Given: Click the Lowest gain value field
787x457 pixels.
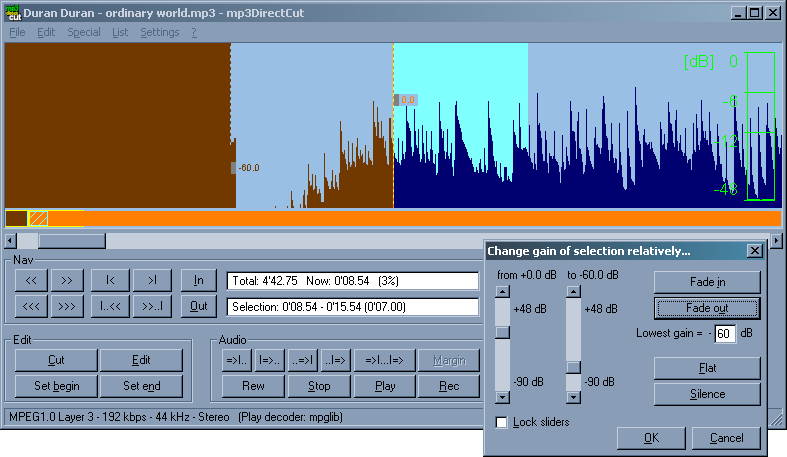Looking at the screenshot, I should (725, 334).
